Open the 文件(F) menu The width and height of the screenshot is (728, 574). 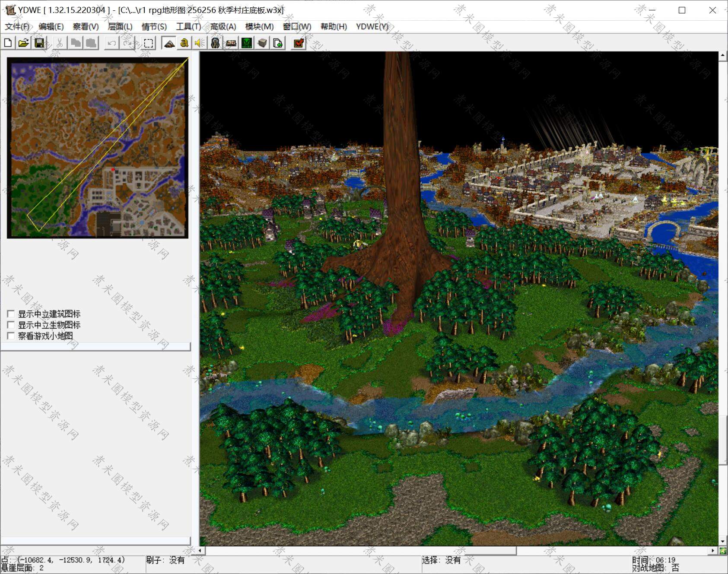[17, 27]
